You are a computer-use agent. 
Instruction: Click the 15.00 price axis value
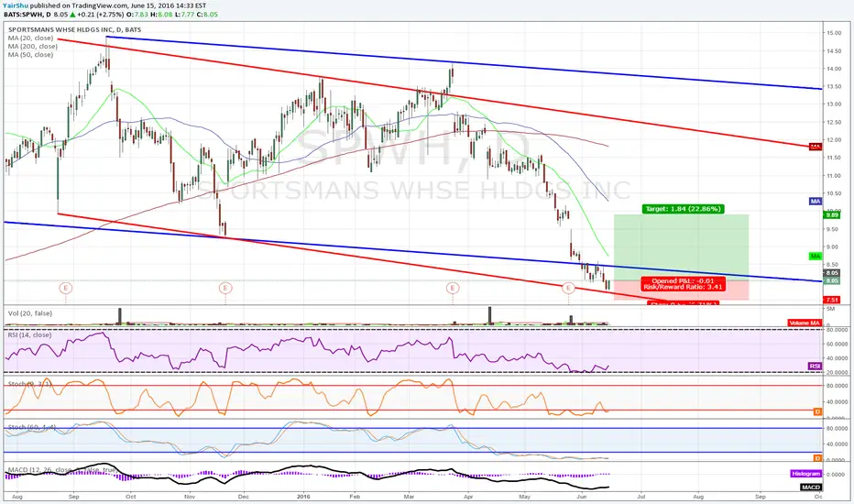tap(833, 33)
